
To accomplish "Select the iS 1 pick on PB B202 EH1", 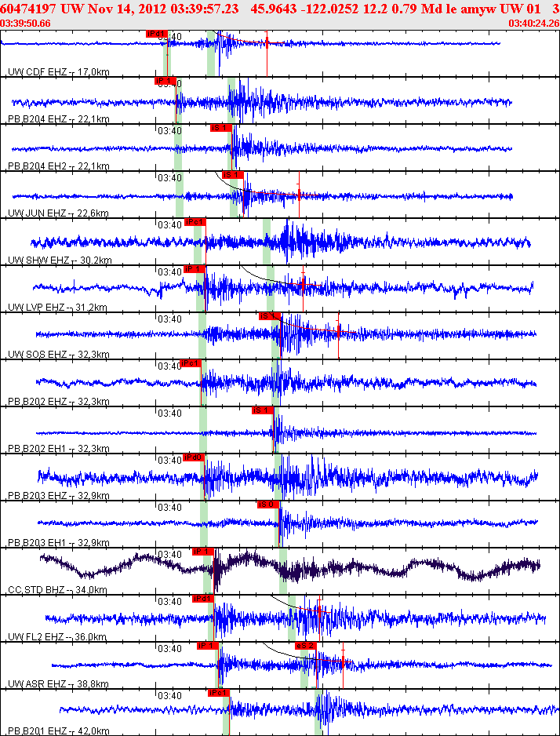I will pos(262,410).
